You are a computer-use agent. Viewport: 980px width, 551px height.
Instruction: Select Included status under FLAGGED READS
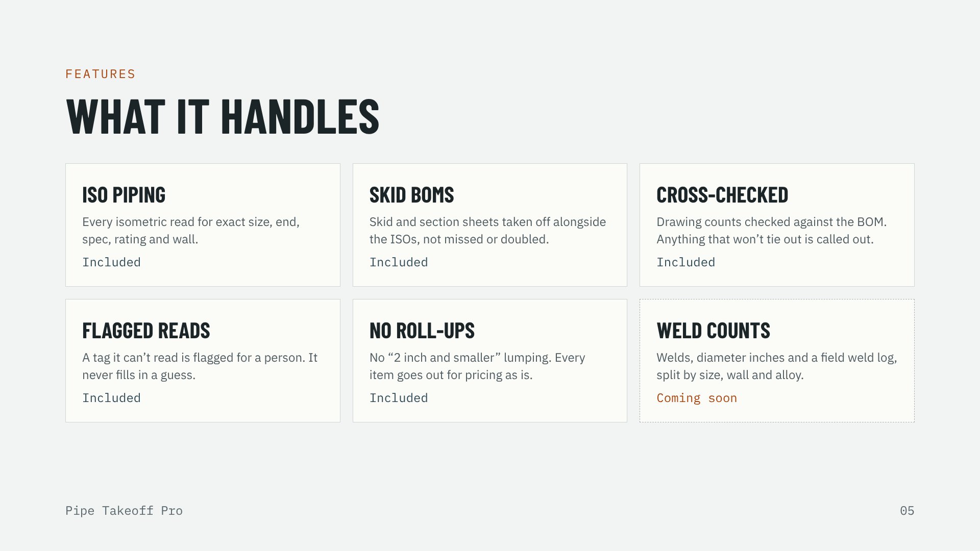tap(111, 398)
